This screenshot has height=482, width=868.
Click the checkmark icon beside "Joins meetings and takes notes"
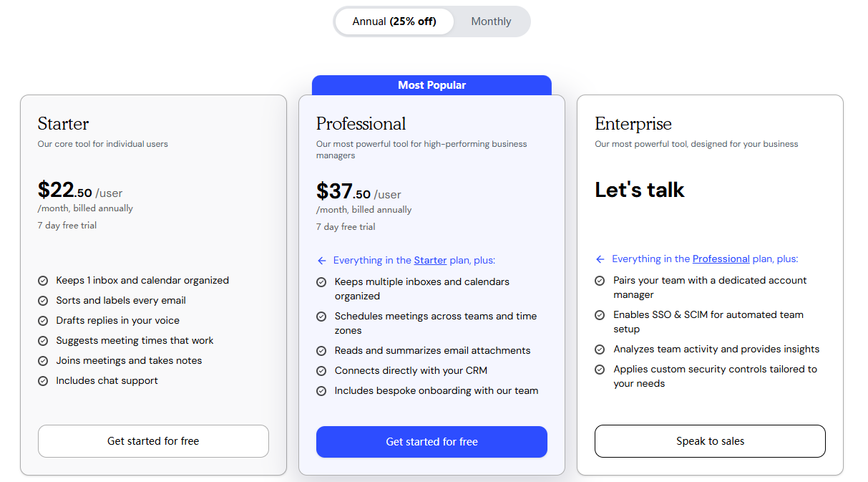coord(43,360)
